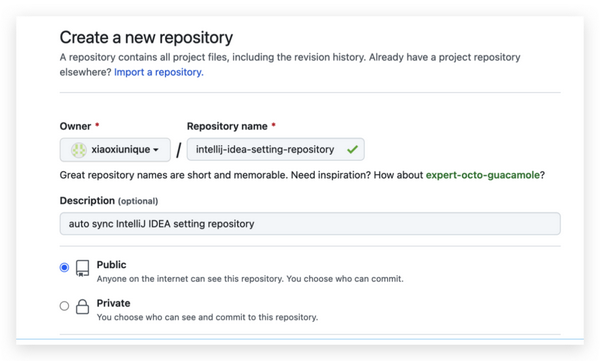Click the Owner field label
This screenshot has height=361, width=600.
[x=75, y=126]
